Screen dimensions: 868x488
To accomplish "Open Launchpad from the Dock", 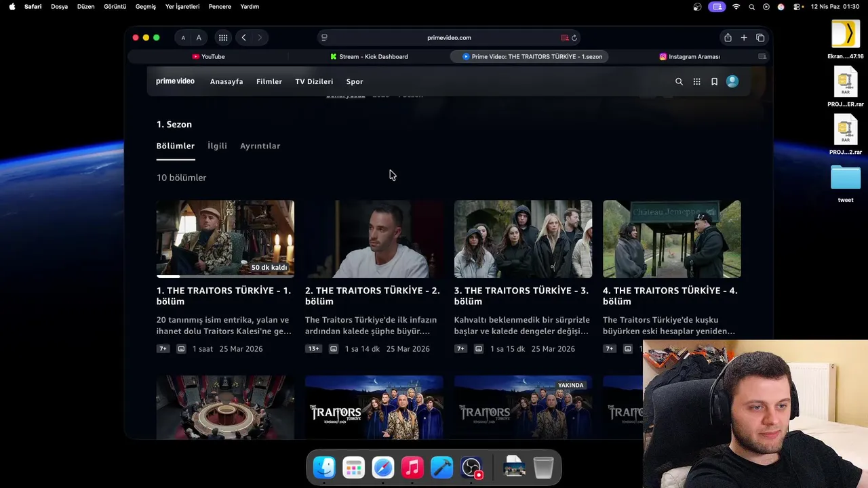I will pyautogui.click(x=353, y=468).
